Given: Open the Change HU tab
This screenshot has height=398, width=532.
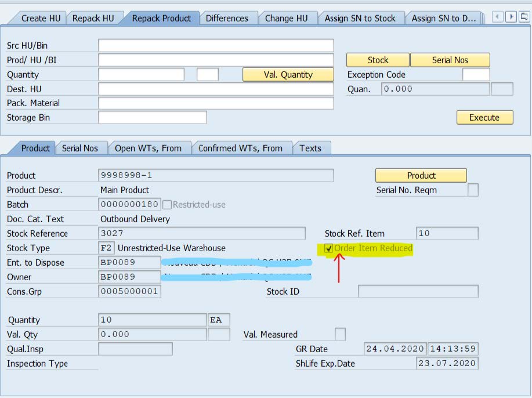Looking at the screenshot, I should pos(286,18).
